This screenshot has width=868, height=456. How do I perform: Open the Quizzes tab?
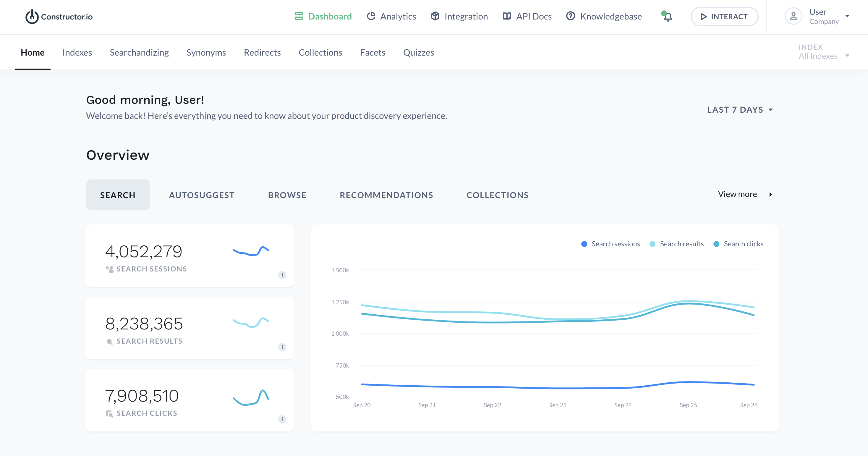[419, 52]
